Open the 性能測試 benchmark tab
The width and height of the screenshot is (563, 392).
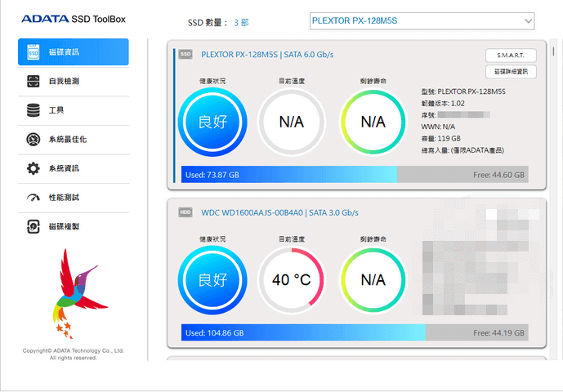pyautogui.click(x=74, y=198)
